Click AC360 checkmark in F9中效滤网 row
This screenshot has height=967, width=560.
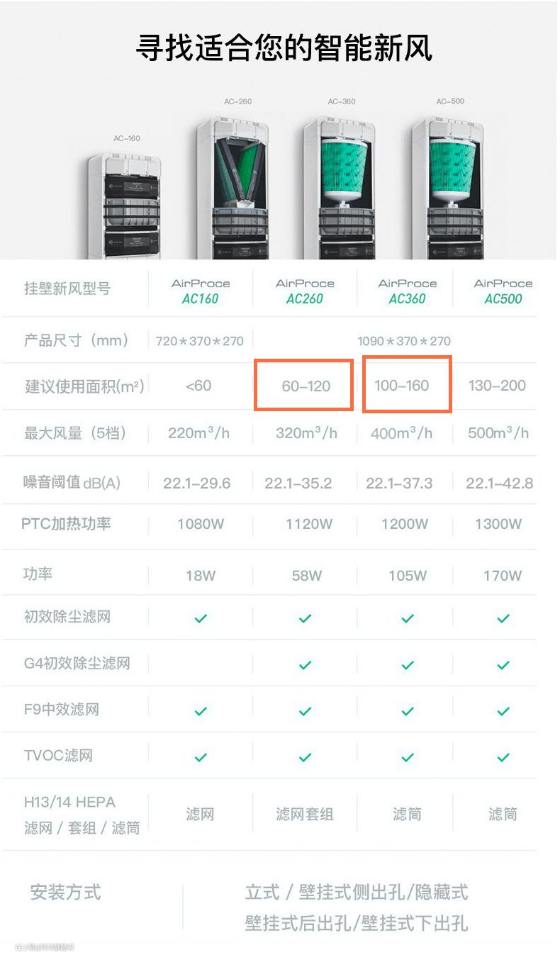[x=408, y=711]
